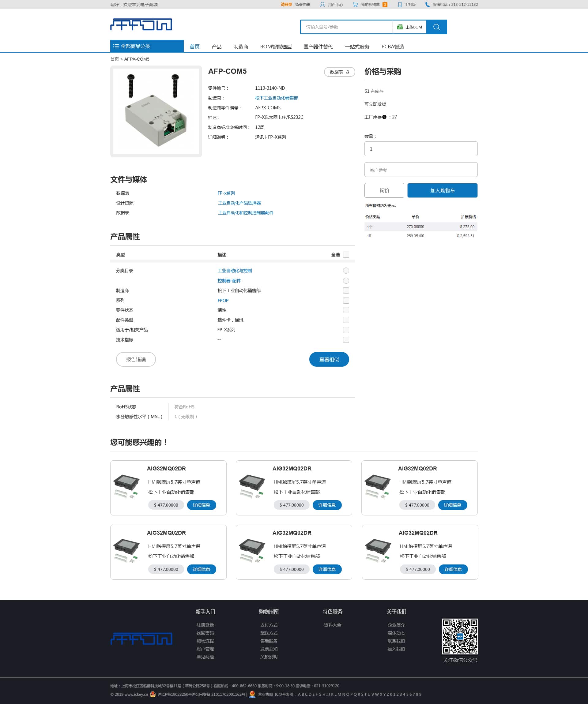
Task: Click the factory stock question mark icon
Action: (384, 117)
